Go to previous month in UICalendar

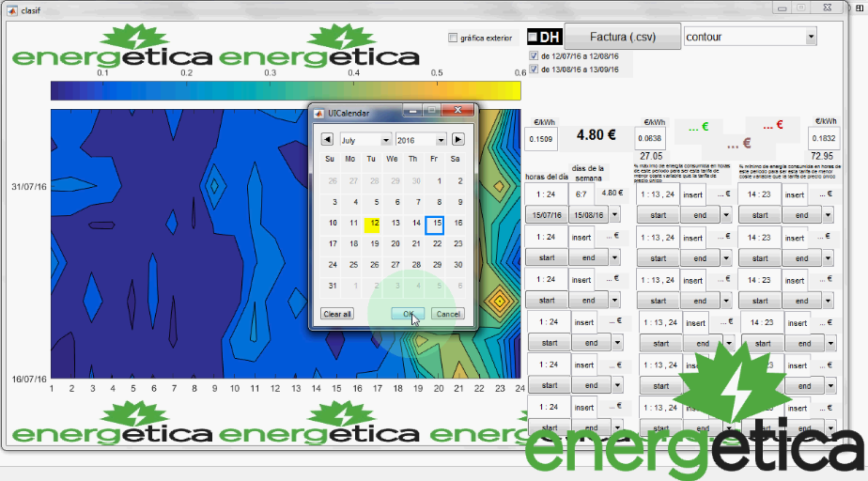click(327, 139)
